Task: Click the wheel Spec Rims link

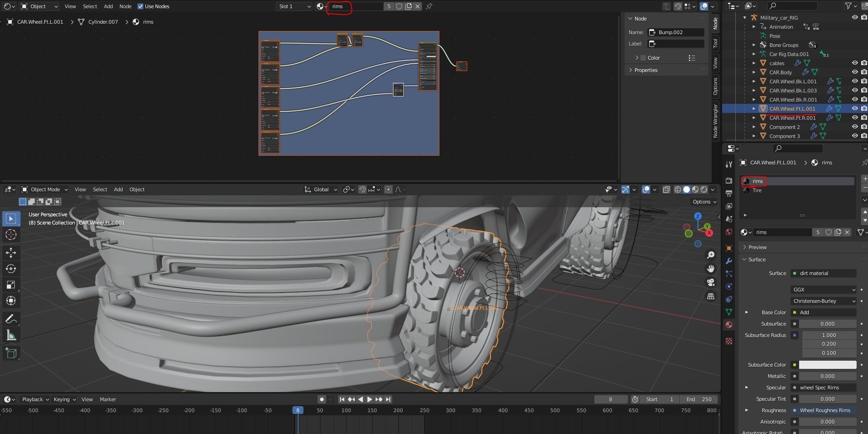Action: [823, 388]
